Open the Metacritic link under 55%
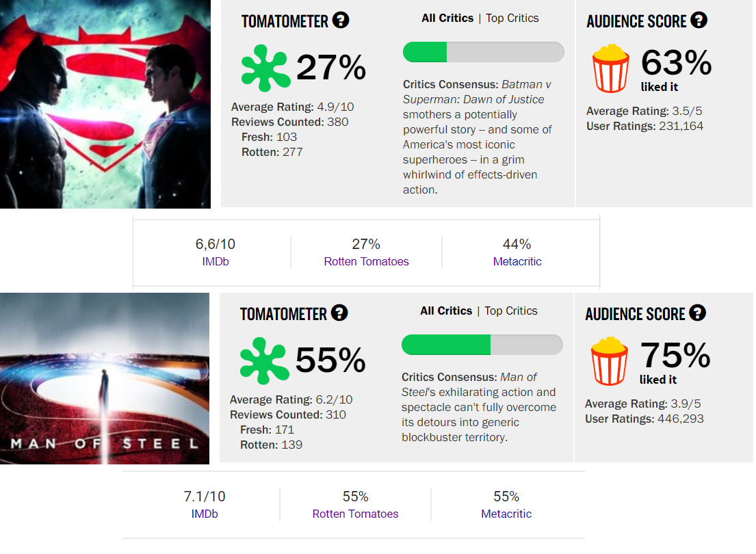 point(506,514)
